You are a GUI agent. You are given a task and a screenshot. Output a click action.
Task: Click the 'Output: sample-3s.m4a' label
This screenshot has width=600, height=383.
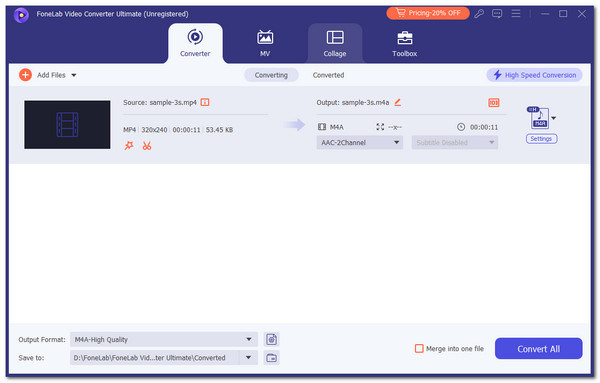coord(353,103)
